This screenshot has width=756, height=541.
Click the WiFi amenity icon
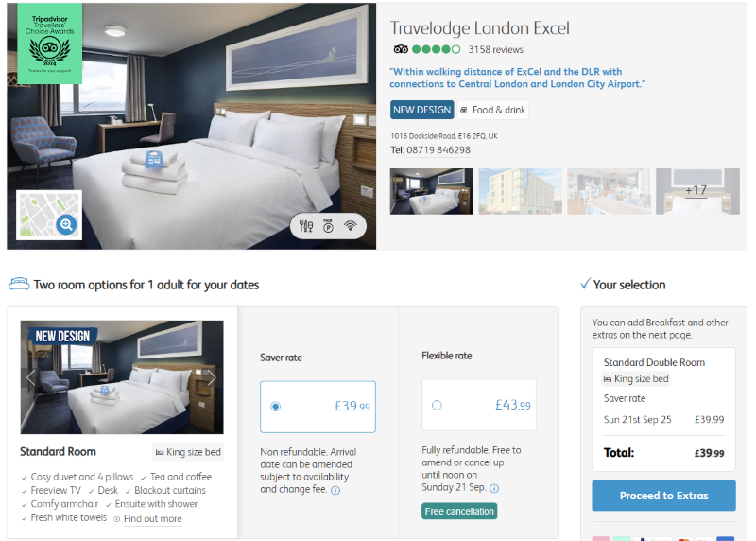351,225
